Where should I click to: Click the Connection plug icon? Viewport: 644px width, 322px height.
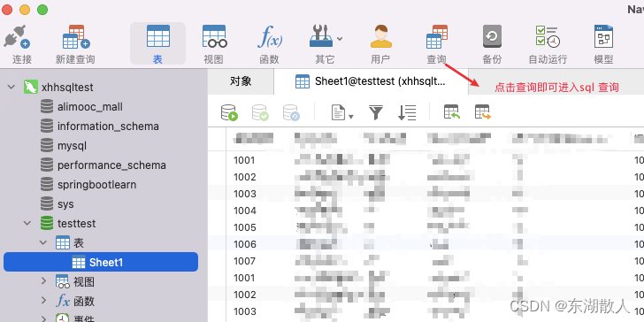[x=17, y=36]
